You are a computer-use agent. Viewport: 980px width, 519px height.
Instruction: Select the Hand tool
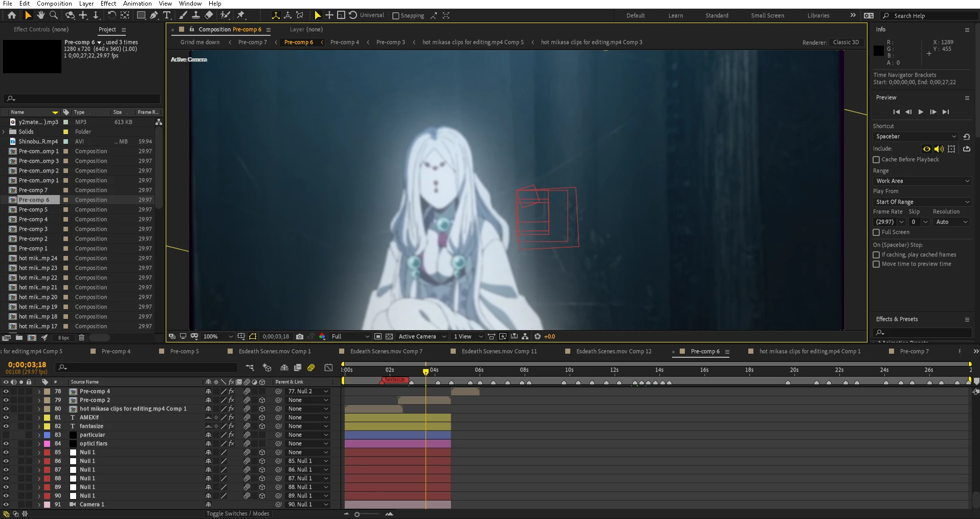point(41,15)
